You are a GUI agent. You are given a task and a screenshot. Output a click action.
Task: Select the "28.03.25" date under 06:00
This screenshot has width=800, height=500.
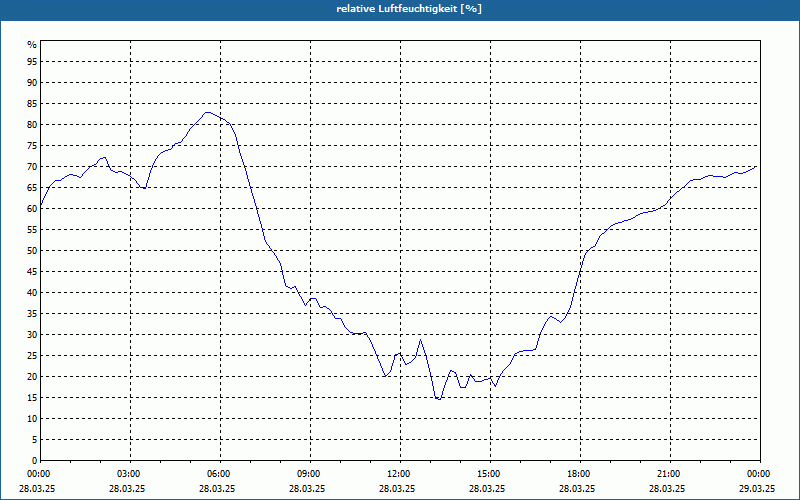pyautogui.click(x=217, y=489)
